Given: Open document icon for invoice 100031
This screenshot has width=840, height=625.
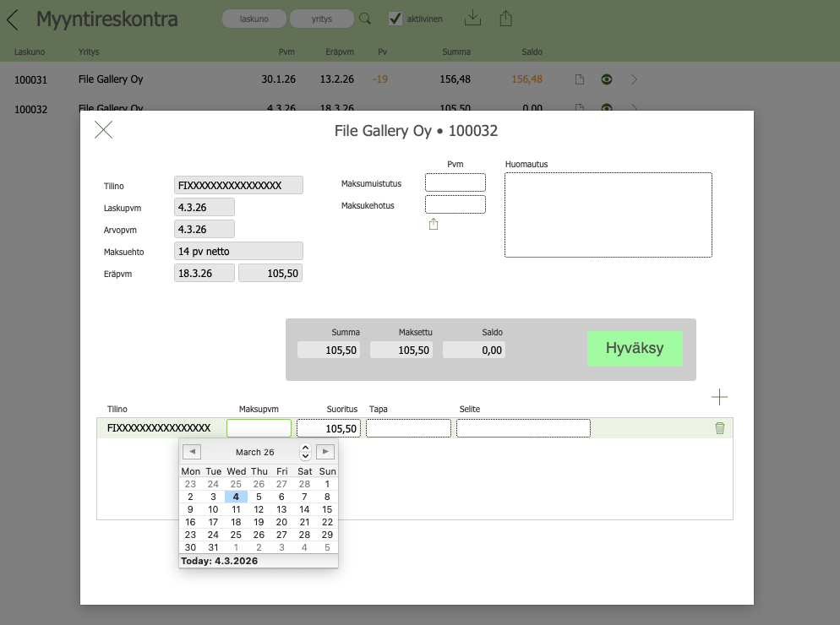Looking at the screenshot, I should coord(580,80).
